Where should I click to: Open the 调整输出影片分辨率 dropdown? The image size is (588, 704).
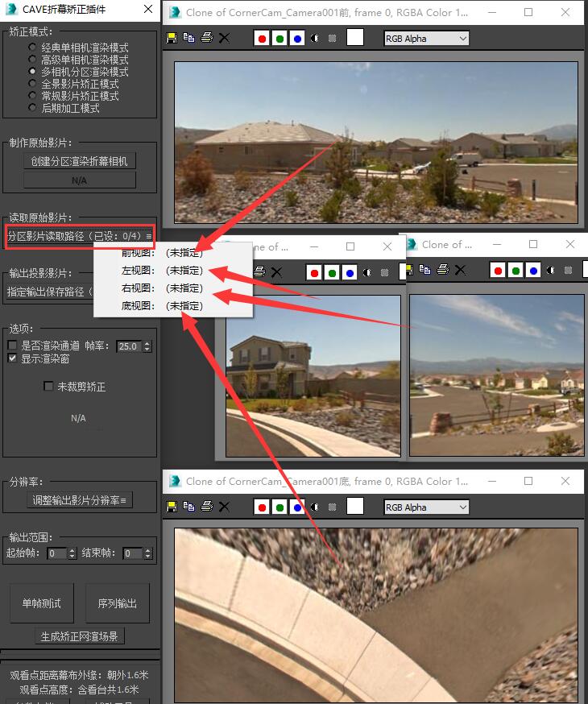click(x=79, y=500)
